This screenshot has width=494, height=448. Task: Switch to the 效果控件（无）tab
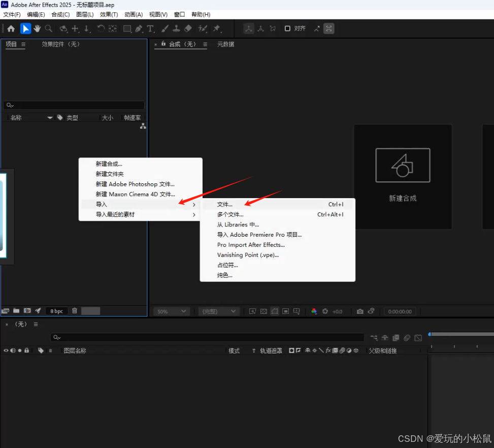click(60, 44)
